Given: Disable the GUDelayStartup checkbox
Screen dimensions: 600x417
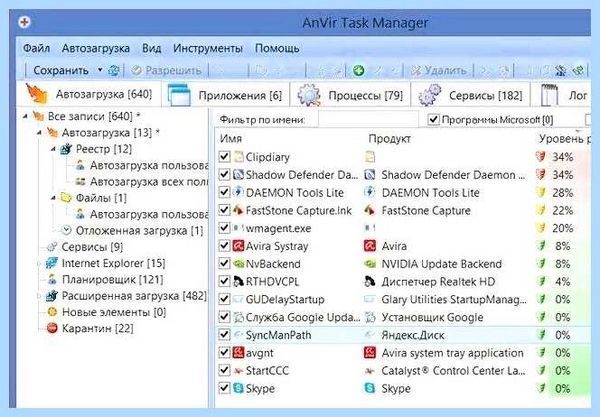Looking at the screenshot, I should (224, 299).
